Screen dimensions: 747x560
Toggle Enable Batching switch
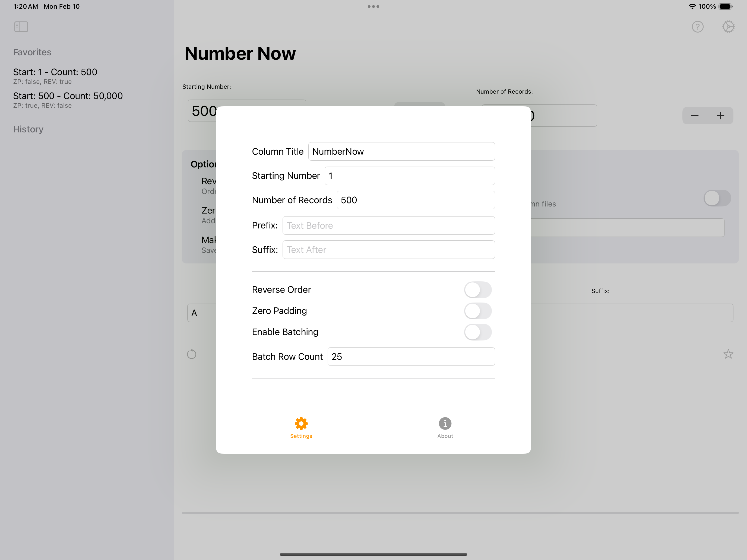pyautogui.click(x=477, y=332)
